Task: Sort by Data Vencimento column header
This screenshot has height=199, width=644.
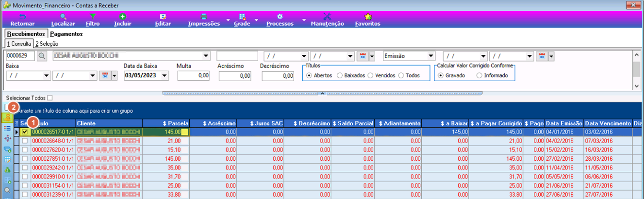Action: 608,123
